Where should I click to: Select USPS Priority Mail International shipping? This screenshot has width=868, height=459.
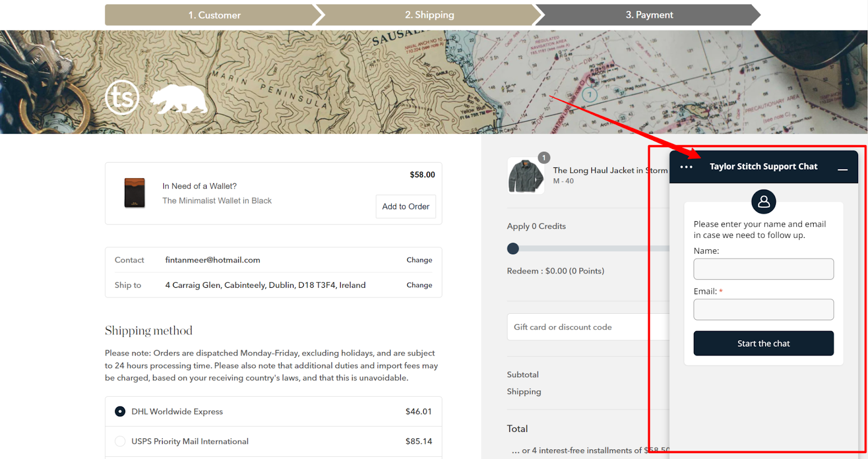[120, 441]
